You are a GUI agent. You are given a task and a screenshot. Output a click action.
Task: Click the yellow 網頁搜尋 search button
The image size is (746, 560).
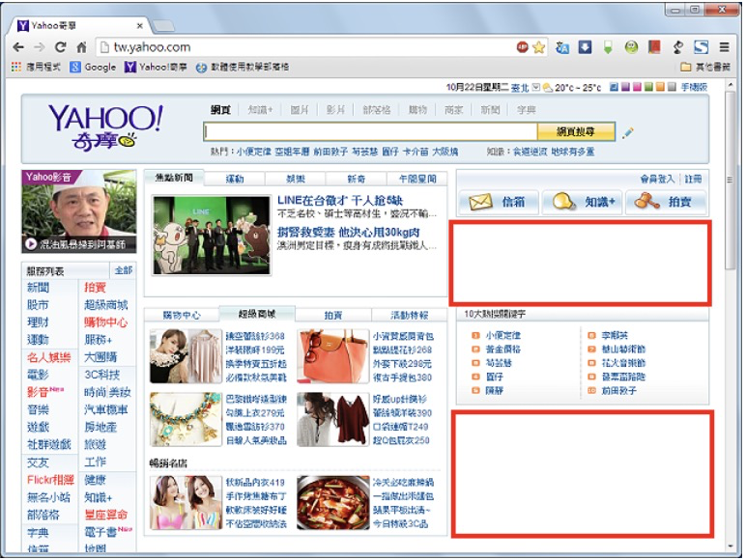click(x=576, y=131)
